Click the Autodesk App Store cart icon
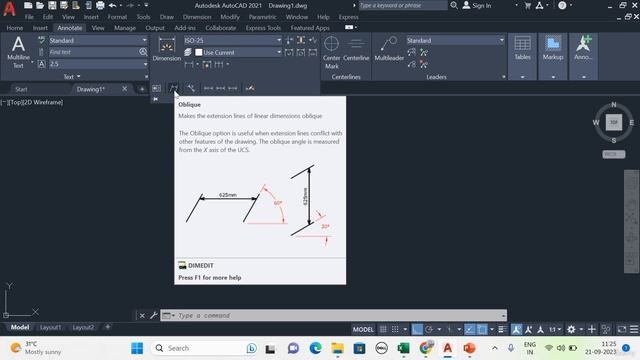 (x=527, y=5)
